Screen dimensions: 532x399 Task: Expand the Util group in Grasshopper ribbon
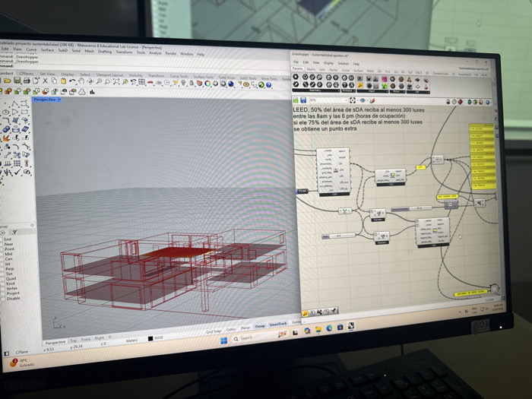pos(418,92)
